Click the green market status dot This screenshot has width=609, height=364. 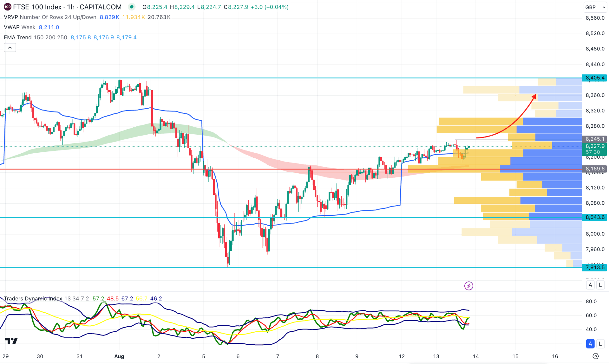132,7
